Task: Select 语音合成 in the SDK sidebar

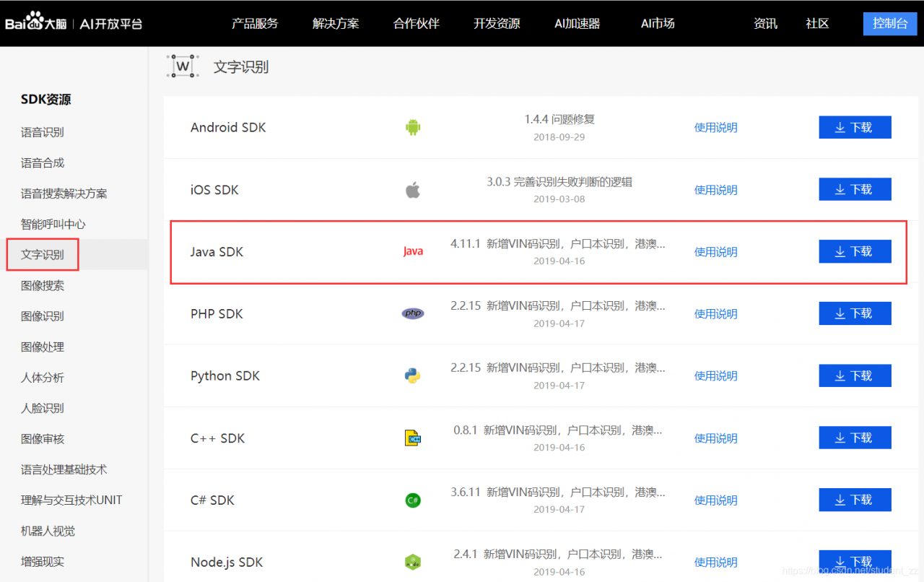Action: pos(43,163)
